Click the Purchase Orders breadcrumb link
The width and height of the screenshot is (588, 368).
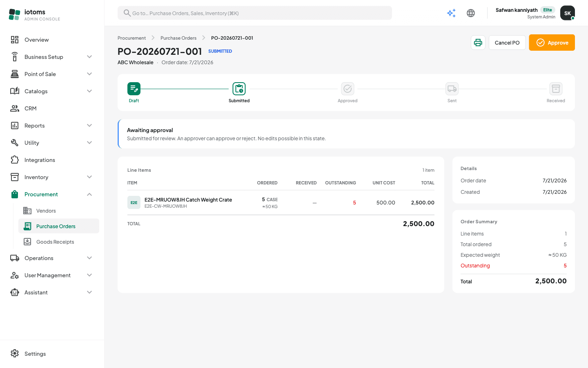coord(178,38)
